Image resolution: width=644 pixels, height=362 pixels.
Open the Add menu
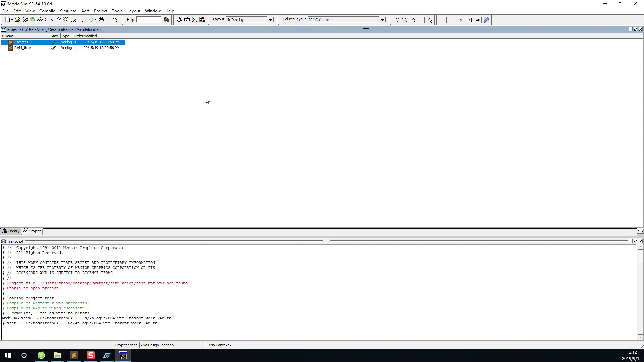tap(85, 11)
